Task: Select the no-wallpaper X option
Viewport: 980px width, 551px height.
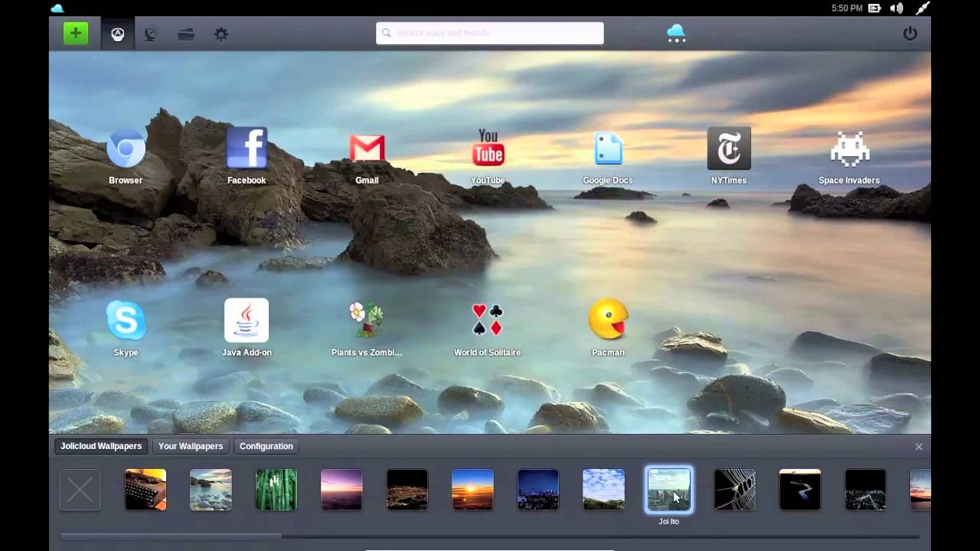Action: pyautogui.click(x=80, y=490)
